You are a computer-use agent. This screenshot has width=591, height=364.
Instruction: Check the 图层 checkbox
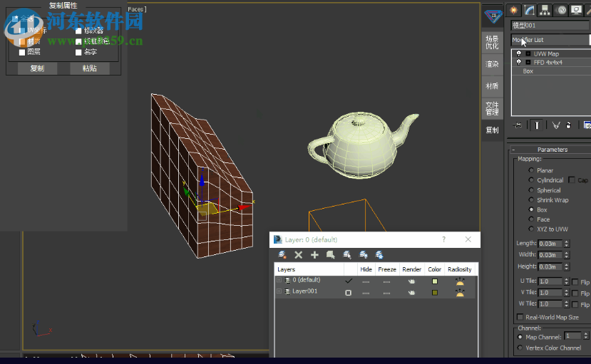22,52
